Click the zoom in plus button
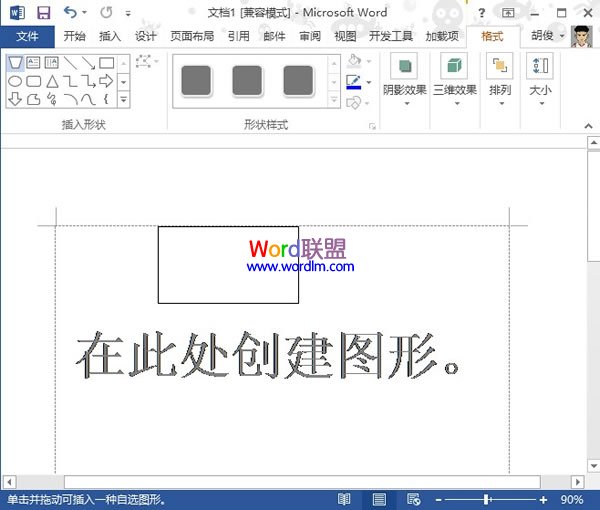 (x=543, y=499)
